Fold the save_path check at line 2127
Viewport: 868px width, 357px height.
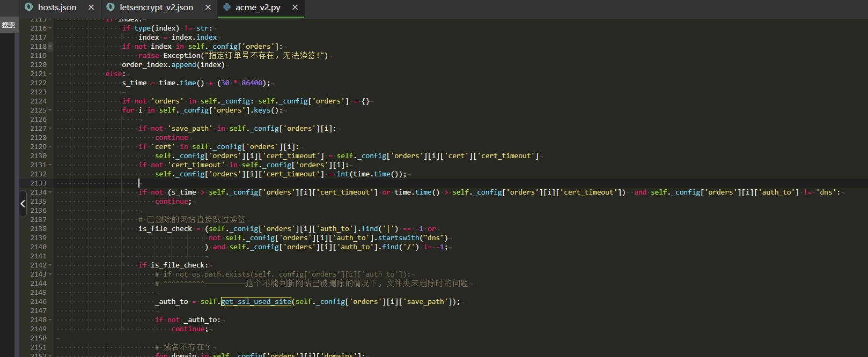[50, 129]
